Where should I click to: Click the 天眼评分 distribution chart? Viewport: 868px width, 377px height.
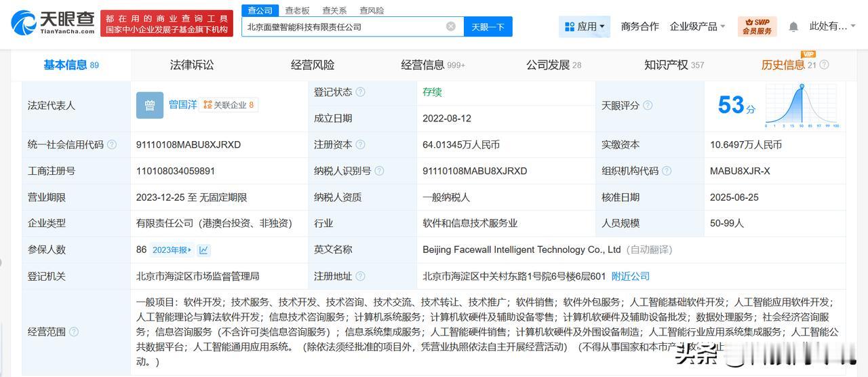point(802,106)
